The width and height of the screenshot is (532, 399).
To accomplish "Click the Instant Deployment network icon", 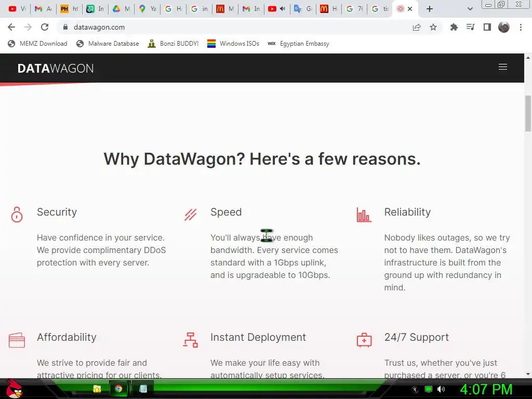I will point(190,340).
